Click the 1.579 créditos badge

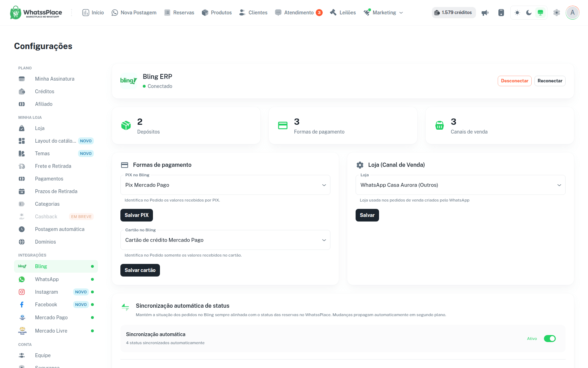pyautogui.click(x=454, y=13)
